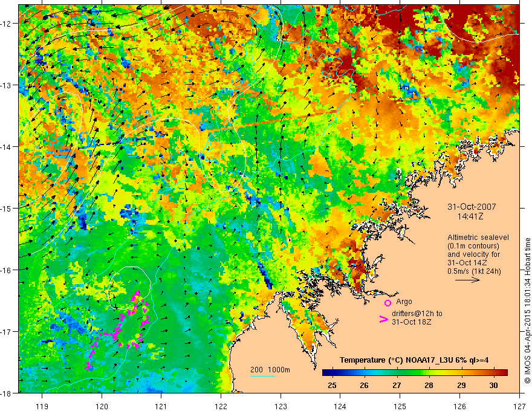Click the cyan depth contour legend line
The height and width of the screenshot is (411, 532).
[262, 376]
